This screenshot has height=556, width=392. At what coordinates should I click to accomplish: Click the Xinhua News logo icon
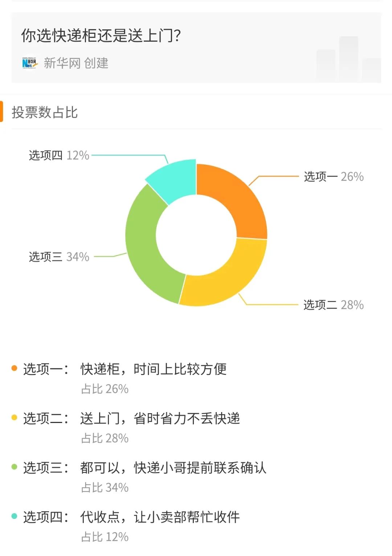pos(30,63)
